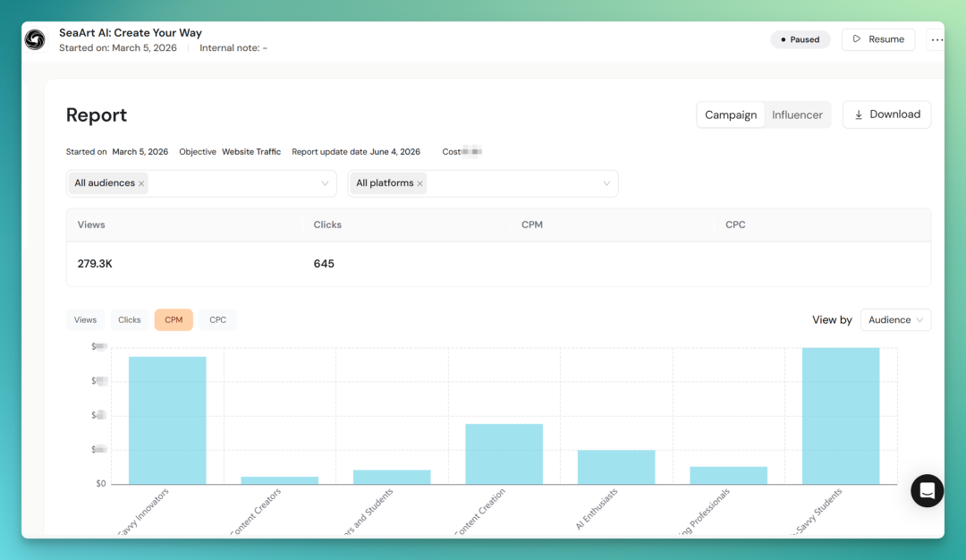Open the chat support widget
This screenshot has height=560, width=966.
pos(927,490)
